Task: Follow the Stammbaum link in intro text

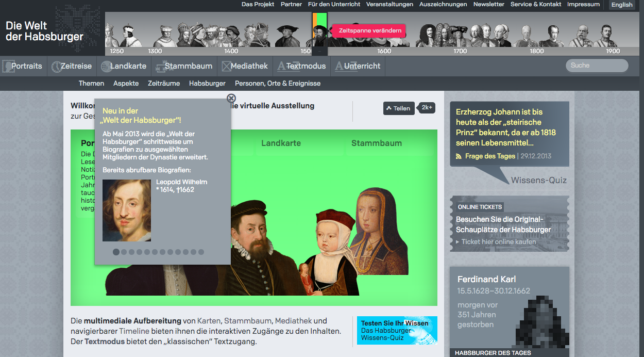Action: (x=248, y=321)
